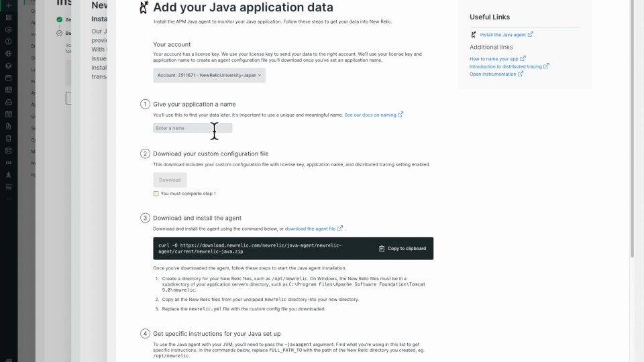Select the list lines icon in sidebar
This screenshot has width=644, height=362.
point(9,187)
